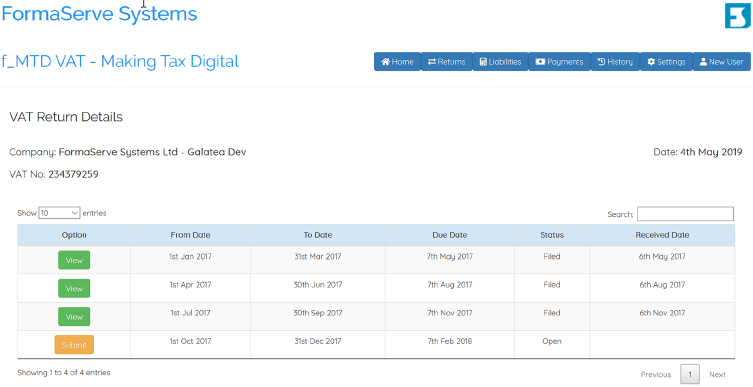Submit the open Oct 2017 return
The height and width of the screenshot is (387, 753).
click(74, 345)
